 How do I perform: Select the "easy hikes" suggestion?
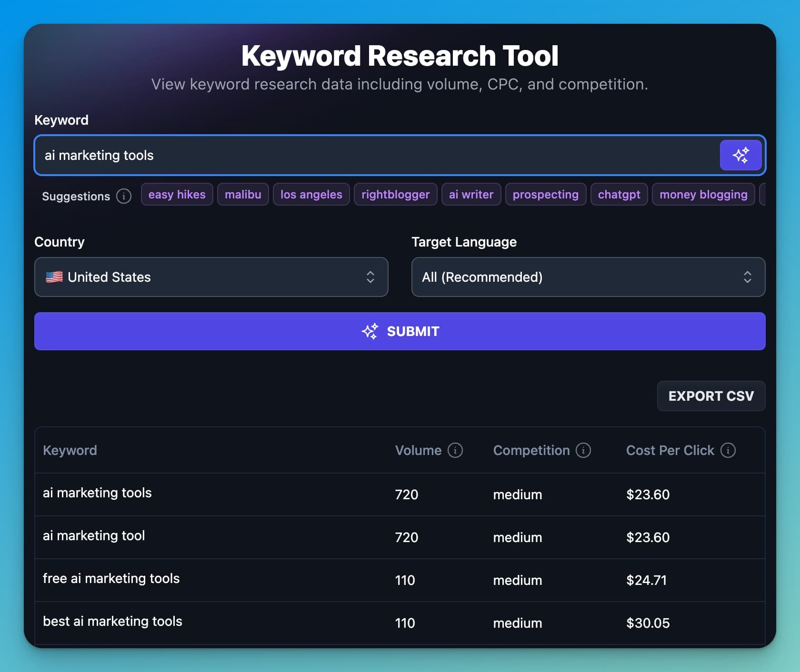[177, 194]
